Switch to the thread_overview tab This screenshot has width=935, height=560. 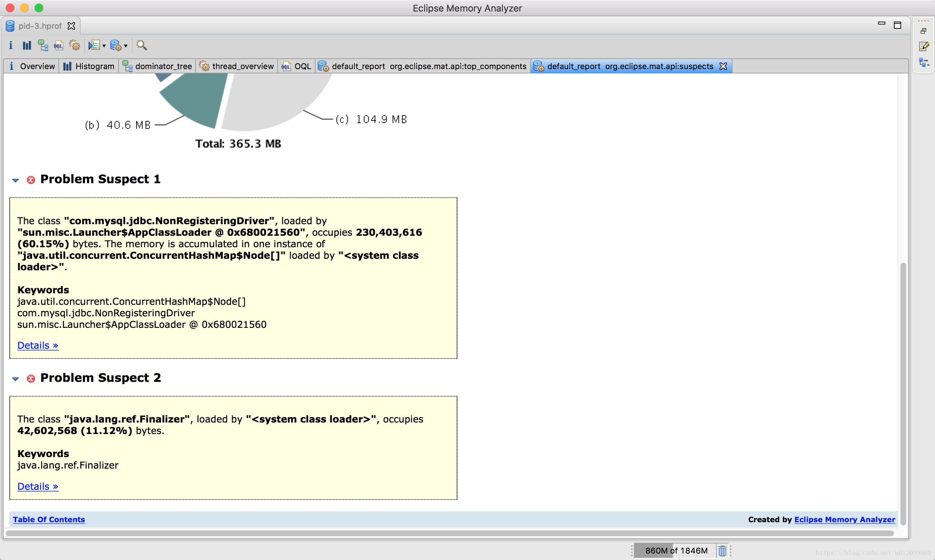point(237,67)
